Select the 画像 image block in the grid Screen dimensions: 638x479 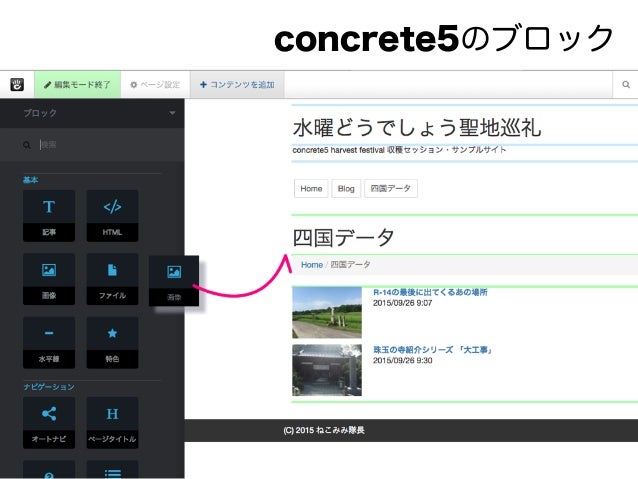[x=49, y=279]
